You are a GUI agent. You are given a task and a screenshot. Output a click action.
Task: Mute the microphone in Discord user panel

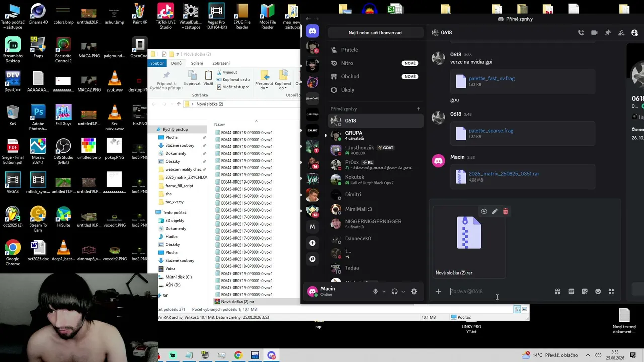coord(375,291)
